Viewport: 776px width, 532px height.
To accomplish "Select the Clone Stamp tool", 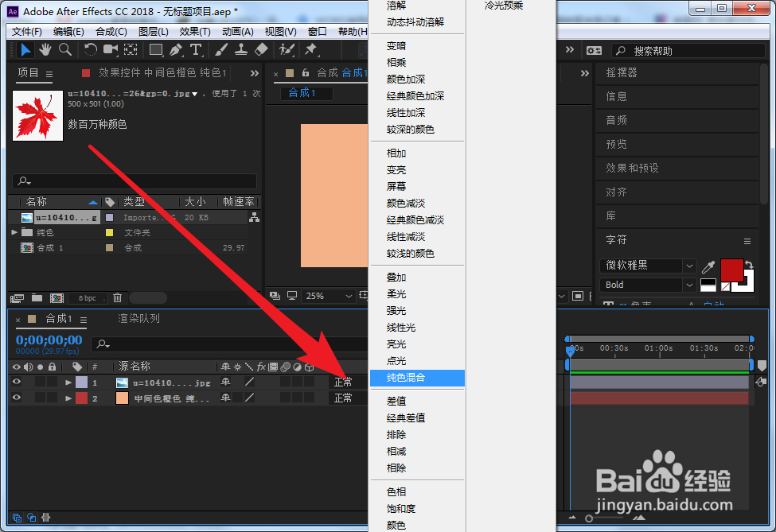I will coord(241,49).
